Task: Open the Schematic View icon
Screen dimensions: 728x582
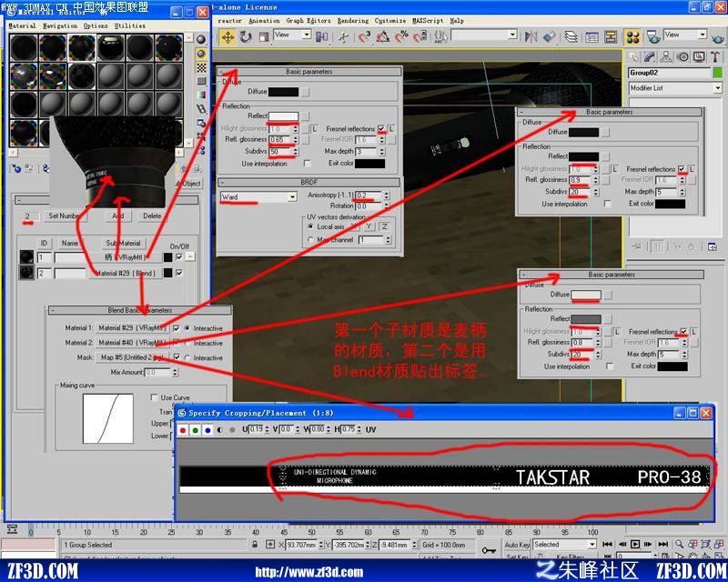Action: pos(611,36)
